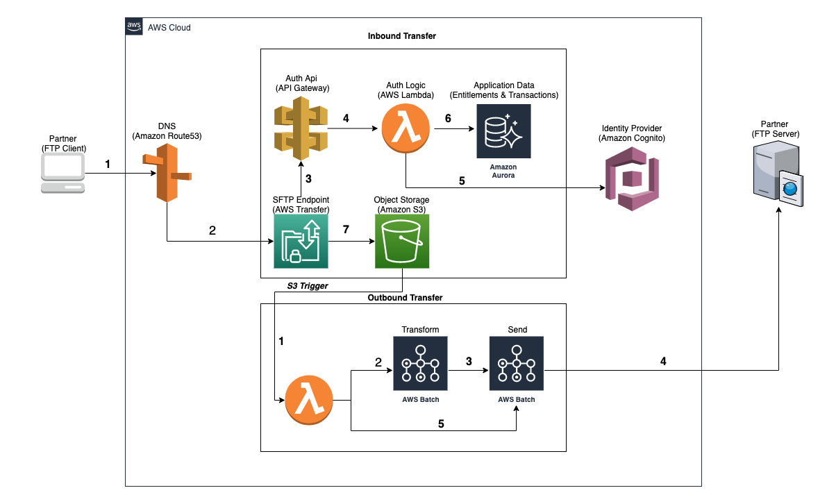This screenshot has width=827, height=504.
Task: Click the Amazon S3 Object Storage bucket icon
Action: [402, 242]
